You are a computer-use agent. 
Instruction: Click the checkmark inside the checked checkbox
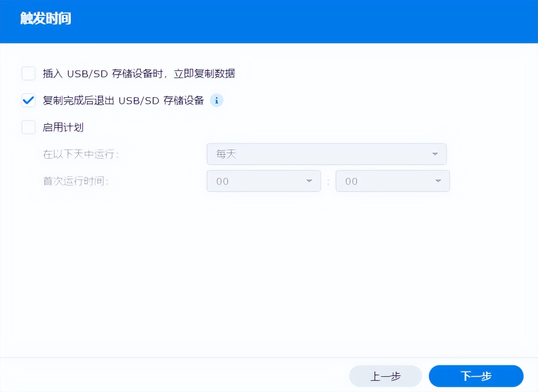28,100
